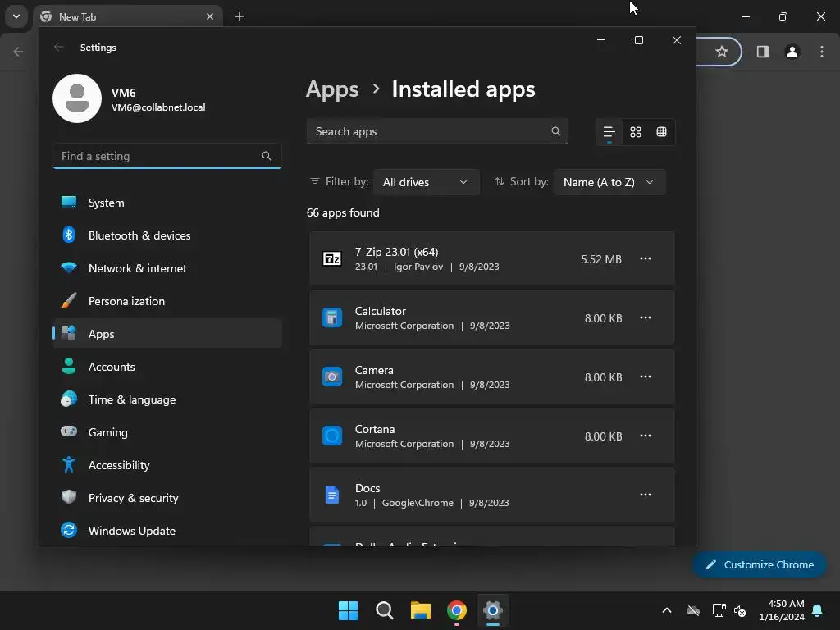Click the 7-Zip 23.01 (x64) name

pyautogui.click(x=396, y=252)
